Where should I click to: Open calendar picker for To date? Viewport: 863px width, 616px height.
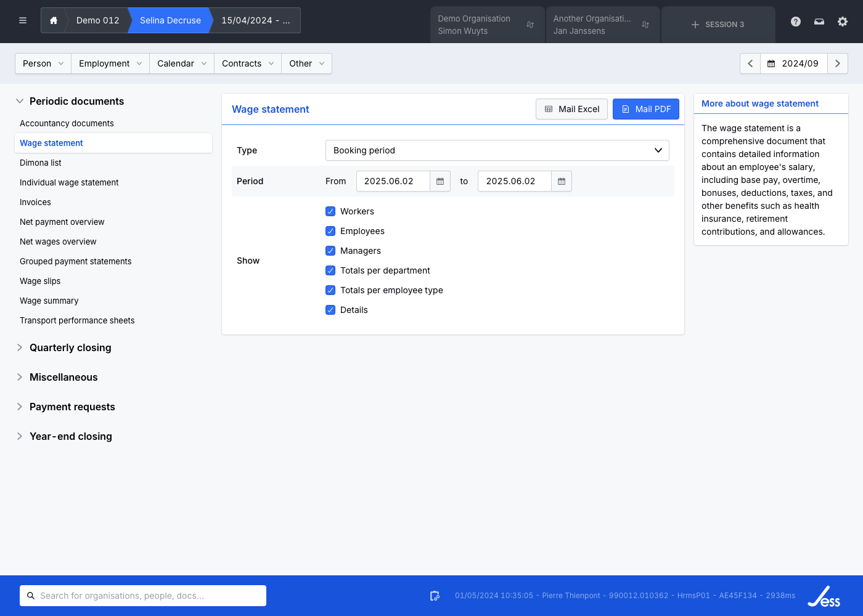pyautogui.click(x=562, y=181)
